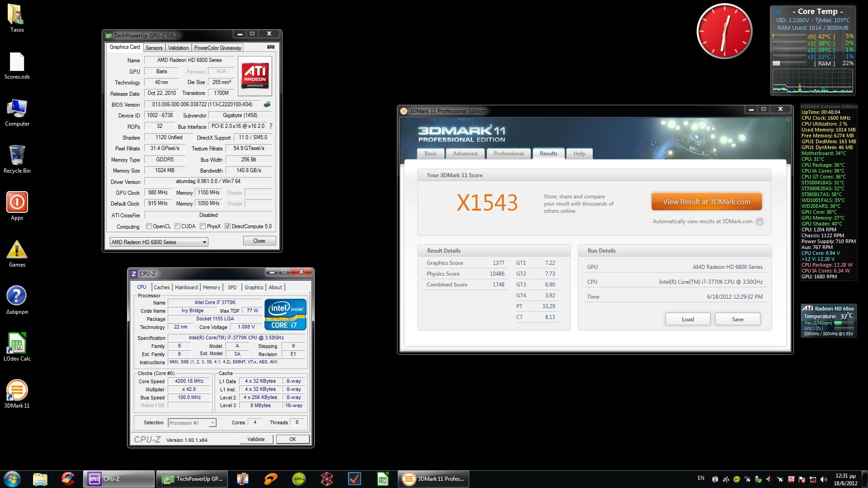Switch to the Mainboard tab in CPU-Z
This screenshot has height=488, width=868.
pyautogui.click(x=186, y=287)
